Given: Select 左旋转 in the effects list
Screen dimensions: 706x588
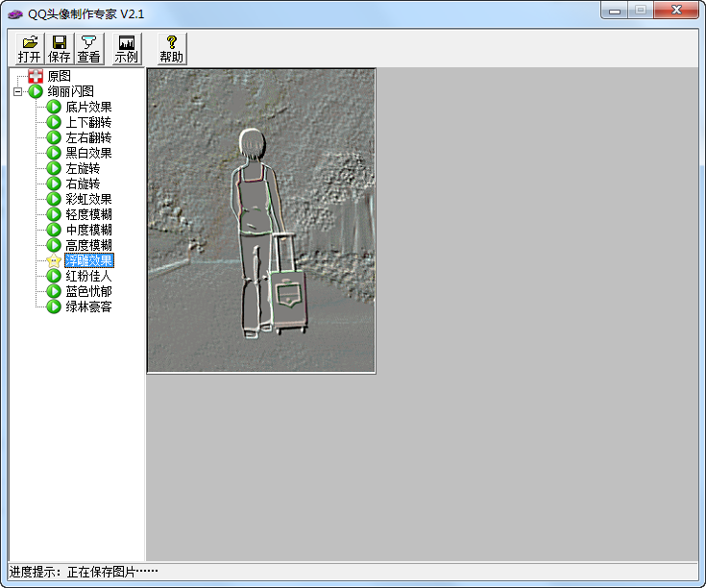Looking at the screenshot, I should tap(83, 168).
